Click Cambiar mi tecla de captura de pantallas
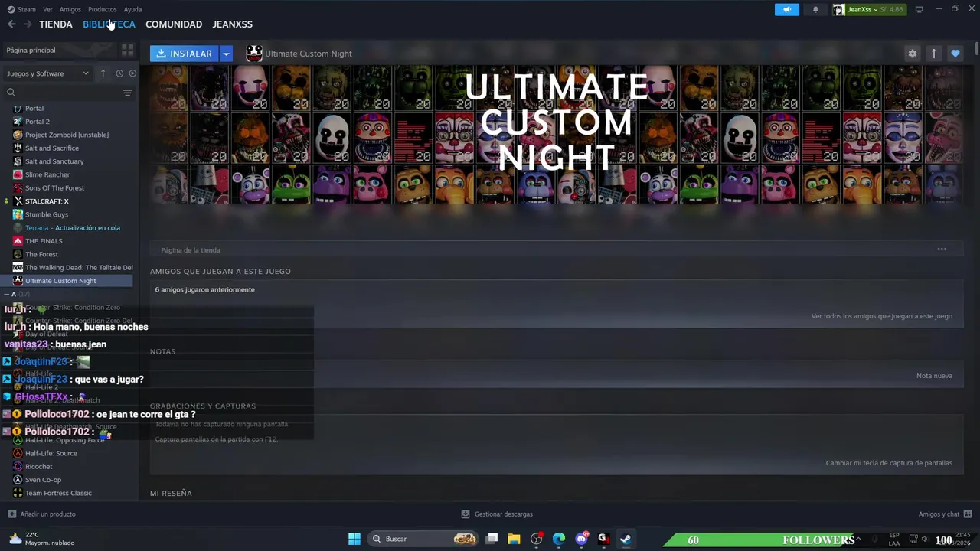The width and height of the screenshot is (980, 551). click(889, 463)
